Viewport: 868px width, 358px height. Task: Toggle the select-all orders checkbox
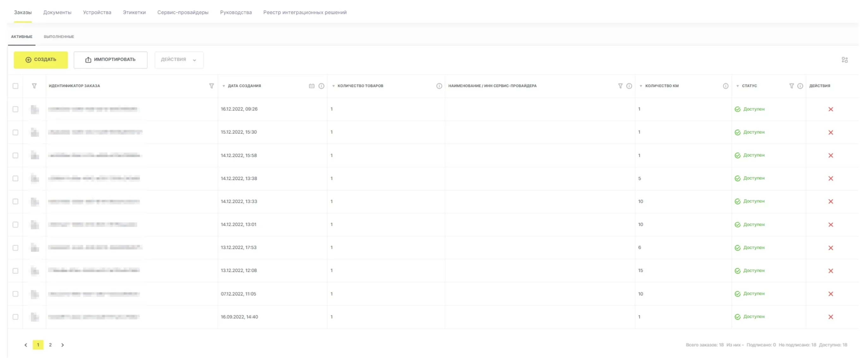click(15, 86)
